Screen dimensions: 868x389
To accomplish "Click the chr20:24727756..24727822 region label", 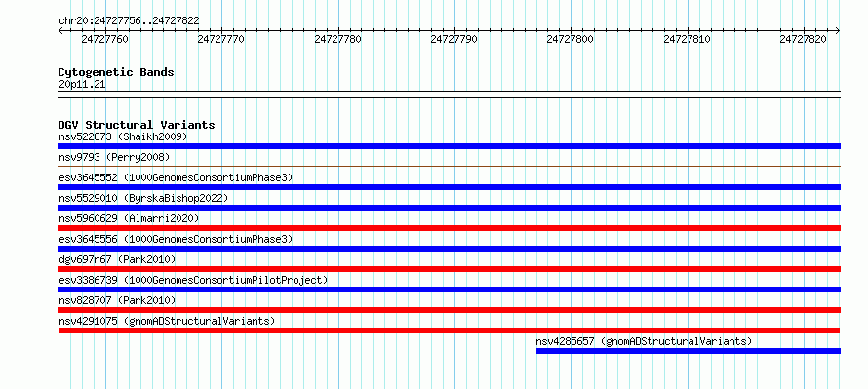I will click(x=129, y=21).
